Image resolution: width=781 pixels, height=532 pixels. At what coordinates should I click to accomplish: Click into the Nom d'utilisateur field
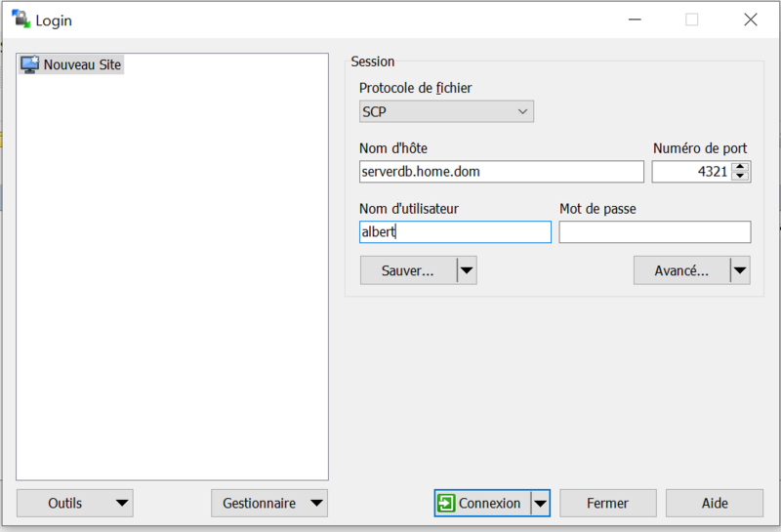click(x=455, y=232)
